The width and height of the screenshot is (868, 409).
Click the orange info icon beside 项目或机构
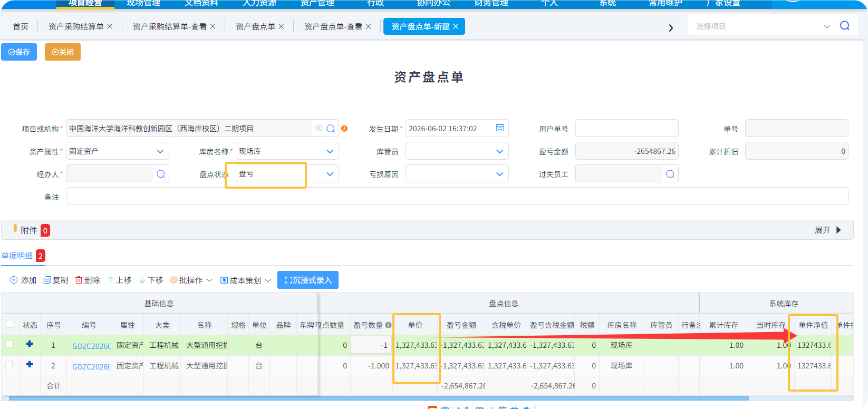tap(344, 129)
